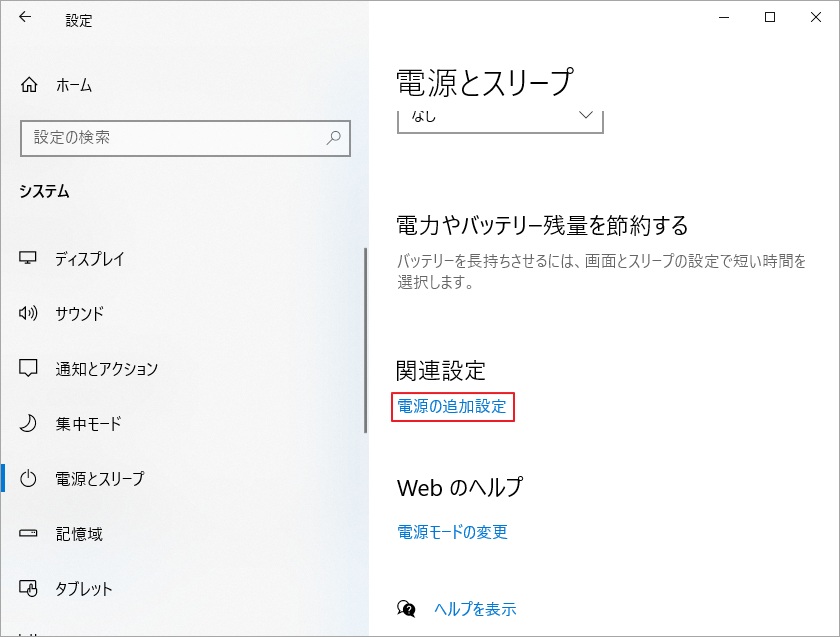The width and height of the screenshot is (840, 637).
Task: Click the 集中モード moon icon
Action: (28, 423)
